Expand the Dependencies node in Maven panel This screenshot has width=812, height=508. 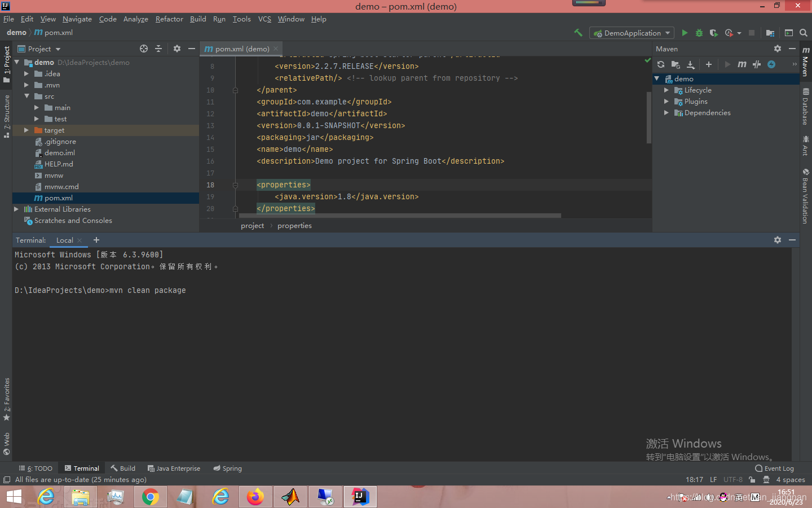point(667,112)
